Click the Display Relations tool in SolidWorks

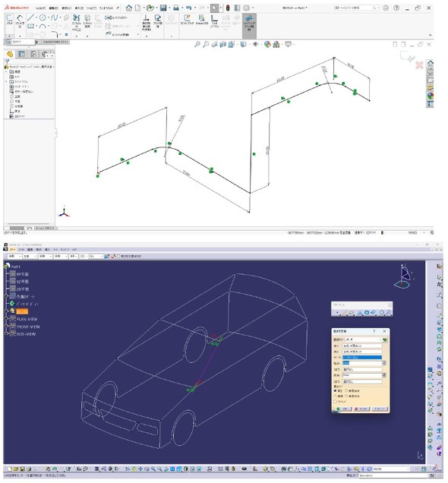(146, 22)
